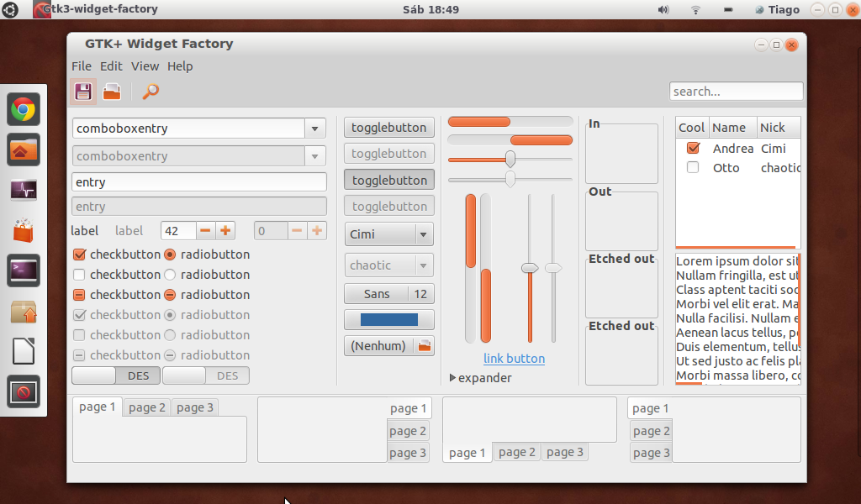861x504 pixels.
Task: Launch Terminal from the dock
Action: click(23, 270)
